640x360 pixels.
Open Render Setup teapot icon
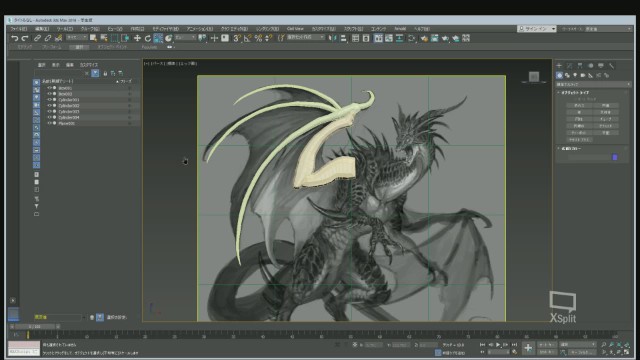pyautogui.click(x=424, y=38)
